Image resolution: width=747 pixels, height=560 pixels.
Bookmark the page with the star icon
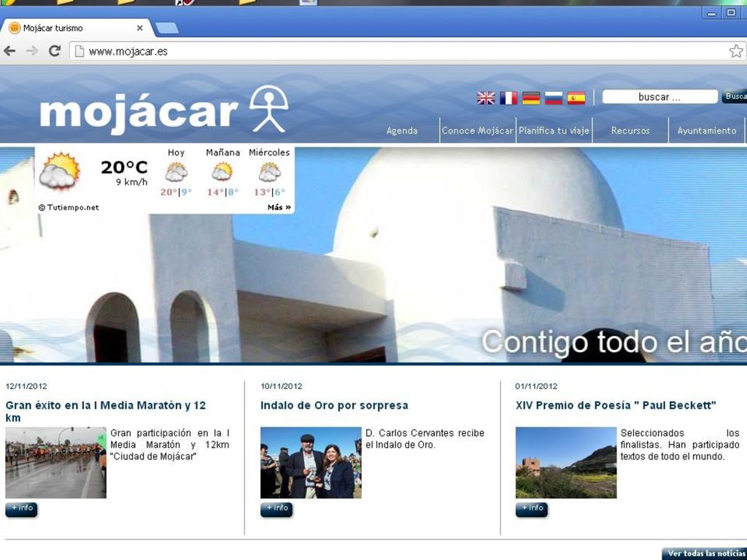pyautogui.click(x=736, y=51)
